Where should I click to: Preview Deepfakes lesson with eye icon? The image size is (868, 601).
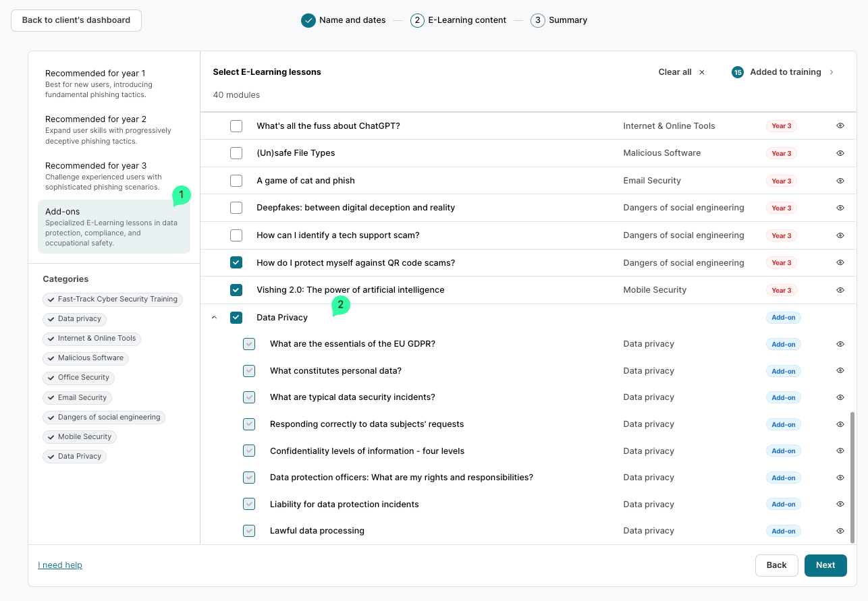point(840,208)
